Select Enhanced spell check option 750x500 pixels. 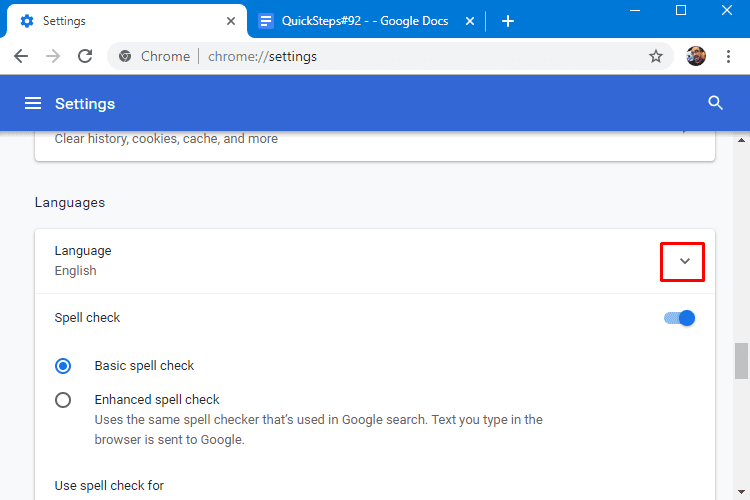pyautogui.click(x=63, y=400)
